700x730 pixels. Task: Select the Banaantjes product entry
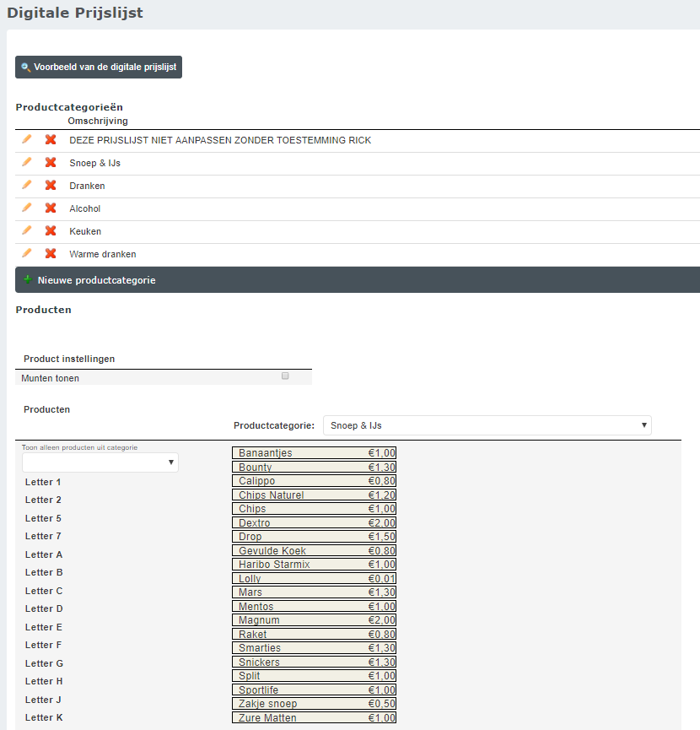click(x=314, y=453)
